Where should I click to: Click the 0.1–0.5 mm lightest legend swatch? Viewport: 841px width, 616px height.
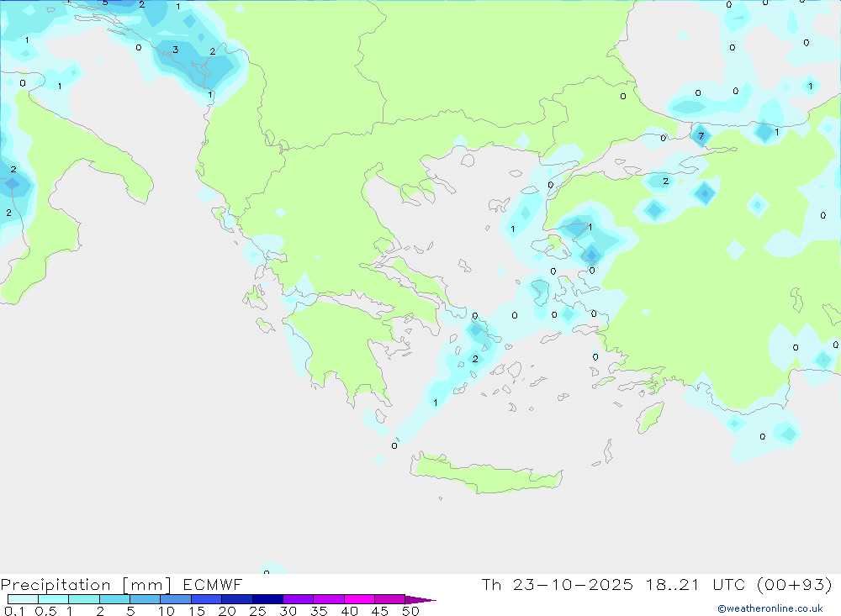coord(23,599)
